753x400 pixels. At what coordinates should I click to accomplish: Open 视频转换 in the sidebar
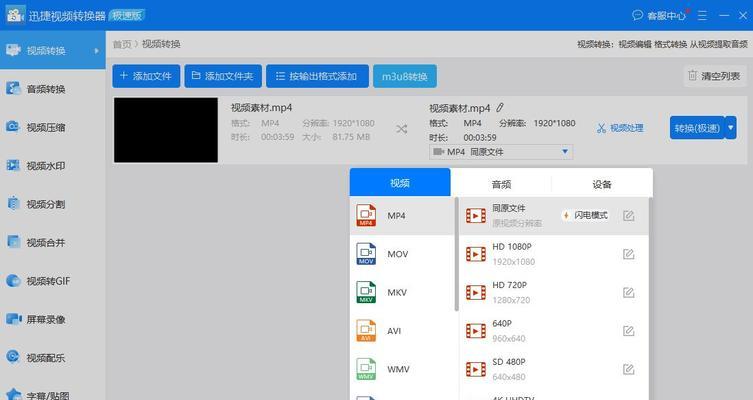(x=52, y=50)
